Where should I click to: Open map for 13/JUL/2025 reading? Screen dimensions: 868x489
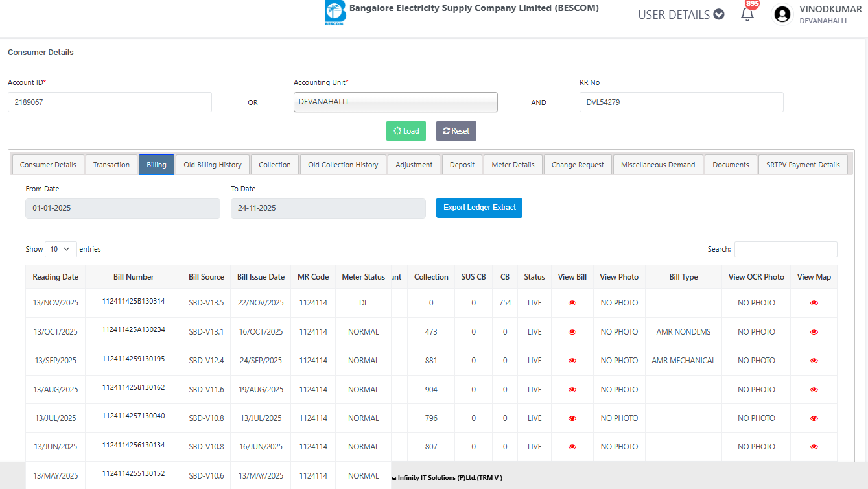[x=814, y=418]
